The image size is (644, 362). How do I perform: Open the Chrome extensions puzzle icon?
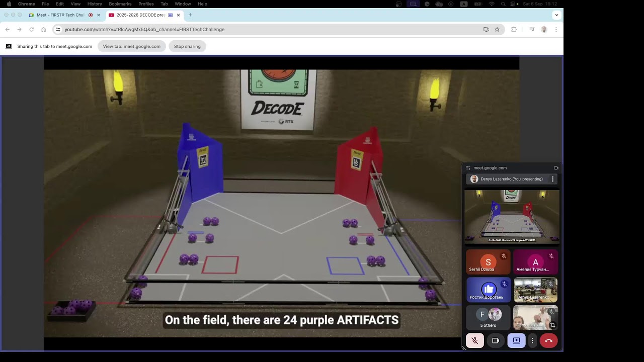[x=514, y=30]
